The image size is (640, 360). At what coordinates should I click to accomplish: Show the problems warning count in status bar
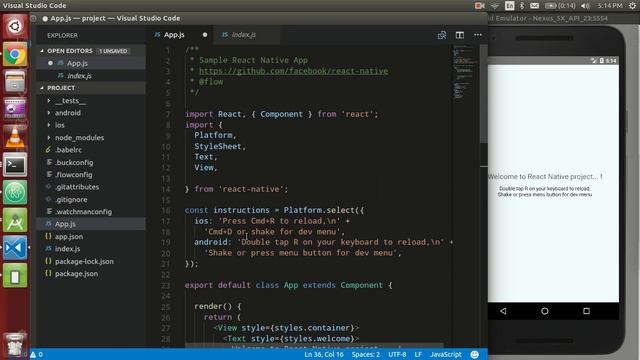tap(36, 354)
